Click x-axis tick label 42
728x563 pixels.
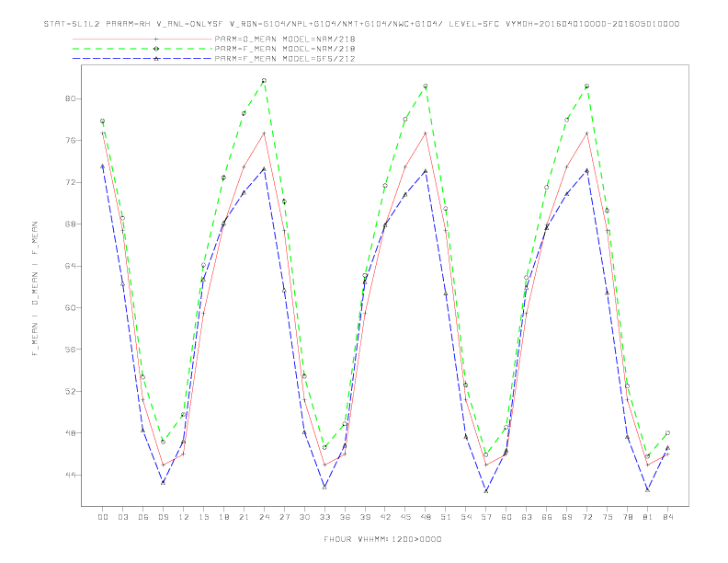385,517
